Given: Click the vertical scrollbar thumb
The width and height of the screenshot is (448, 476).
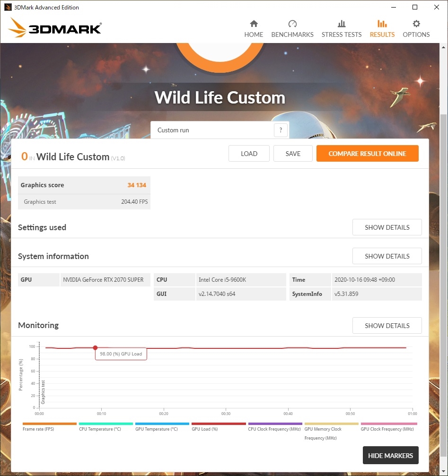Looking at the screenshot, I should (x=443, y=286).
